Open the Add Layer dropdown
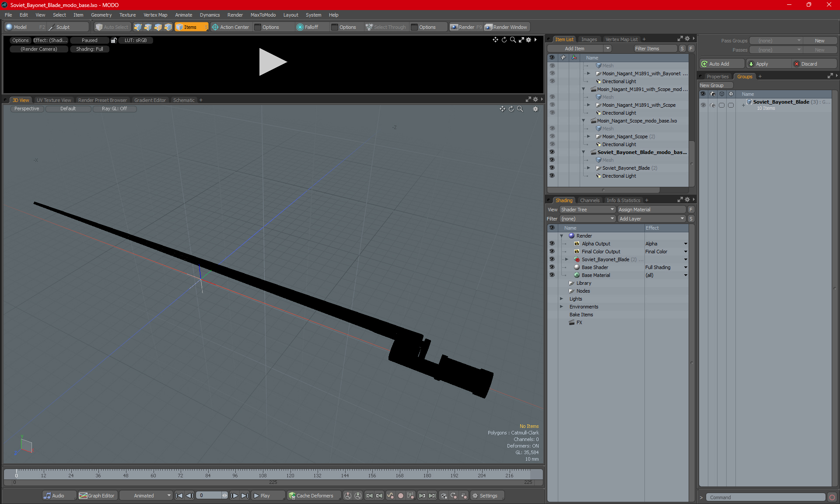 pyautogui.click(x=651, y=219)
